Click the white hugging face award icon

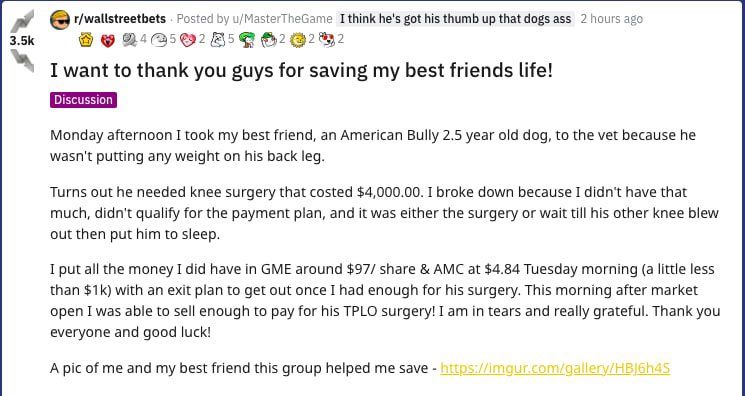coord(158,40)
